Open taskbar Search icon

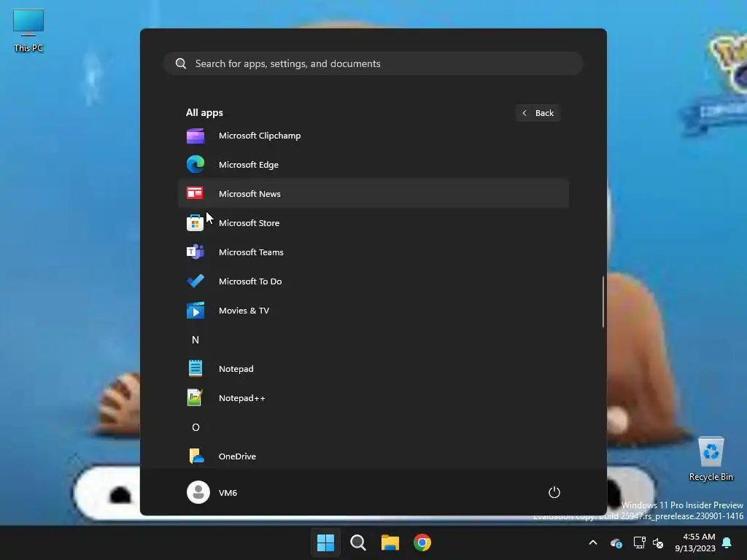coord(357,542)
